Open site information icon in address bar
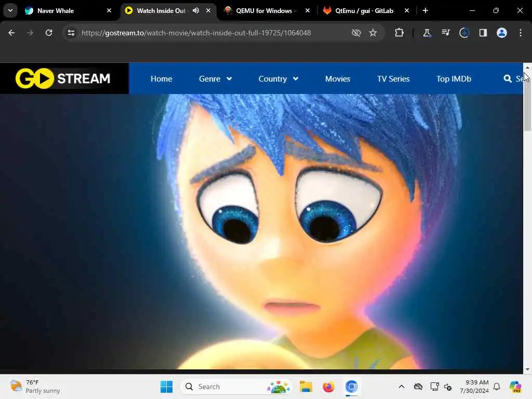 pyautogui.click(x=71, y=33)
